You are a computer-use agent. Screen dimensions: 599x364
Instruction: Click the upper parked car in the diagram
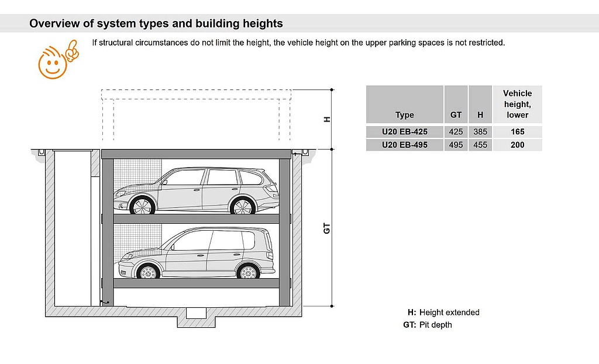pyautogui.click(x=197, y=190)
